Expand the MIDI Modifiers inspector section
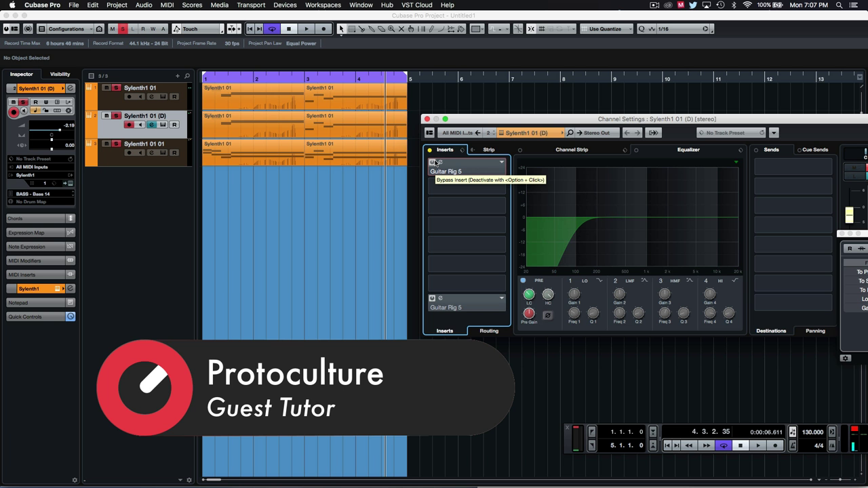This screenshot has height=488, width=868. pyautogui.click(x=37, y=261)
